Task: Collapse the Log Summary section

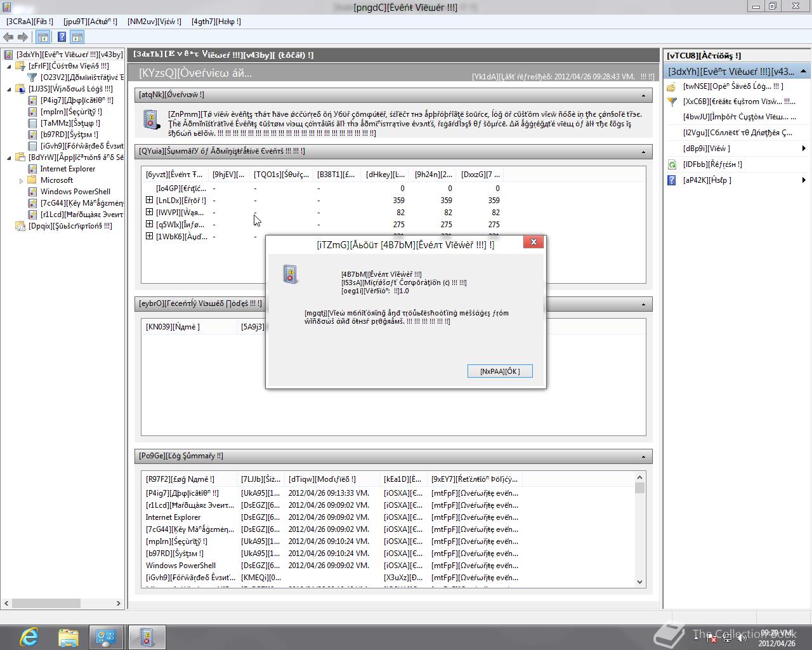Action: (x=643, y=456)
